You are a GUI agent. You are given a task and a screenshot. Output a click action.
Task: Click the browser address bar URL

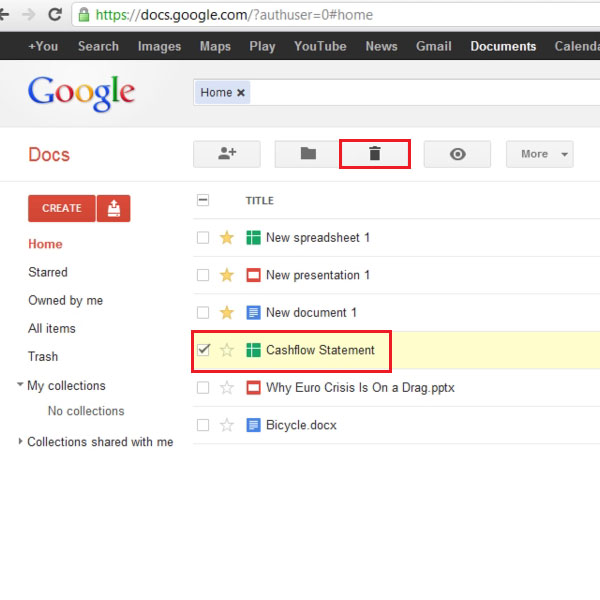click(x=234, y=15)
